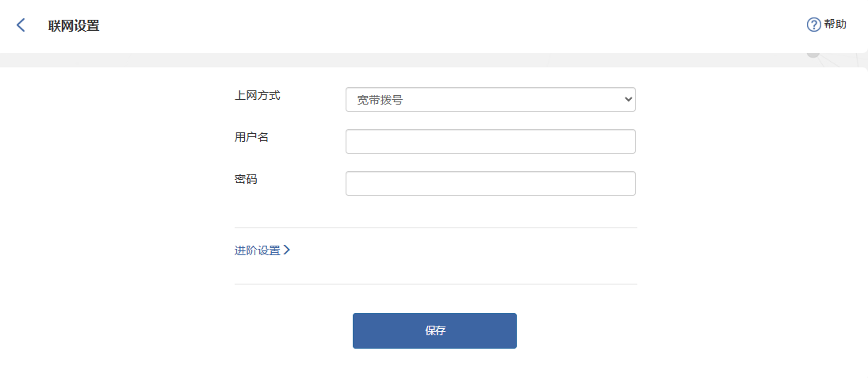The height and width of the screenshot is (378, 868).
Task: Click the white header bar beside 联网设置
Action: (443, 25)
